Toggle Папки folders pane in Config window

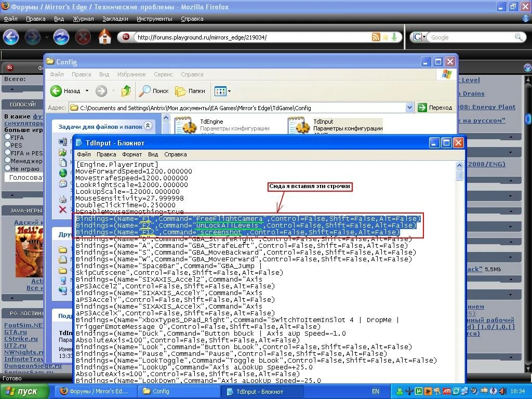190,91
